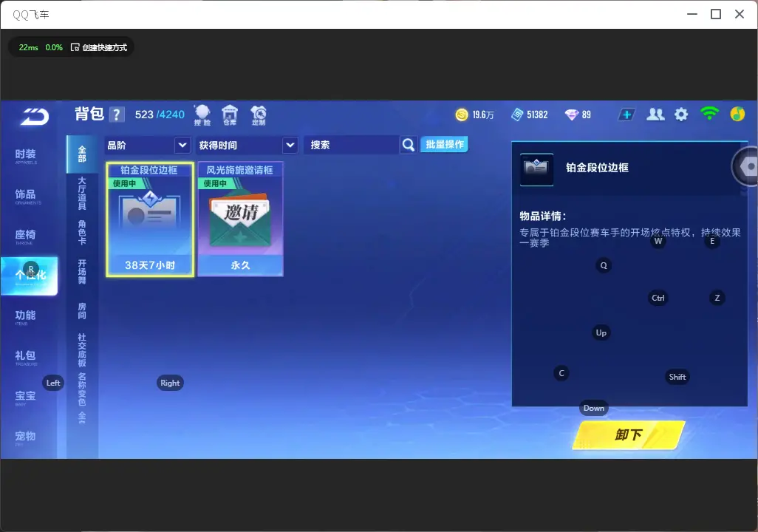Open the 捏脸 face customization icon

[x=202, y=115]
